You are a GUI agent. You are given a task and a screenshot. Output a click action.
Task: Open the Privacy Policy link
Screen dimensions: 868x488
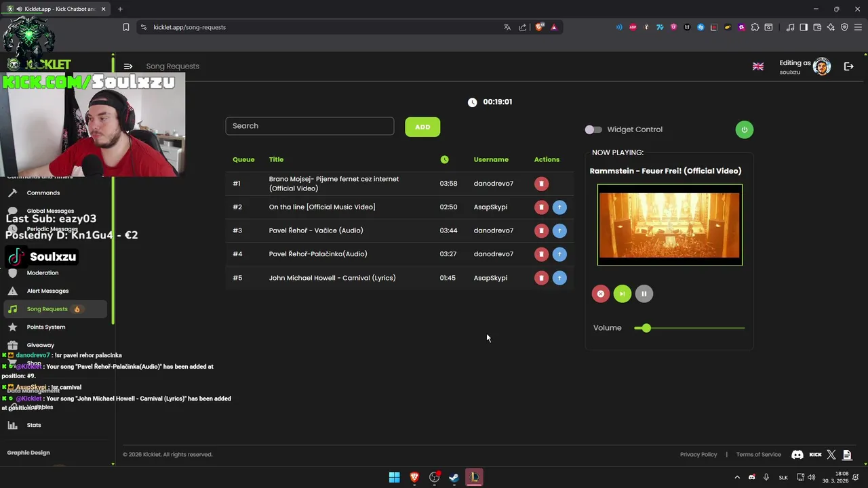[x=698, y=455]
